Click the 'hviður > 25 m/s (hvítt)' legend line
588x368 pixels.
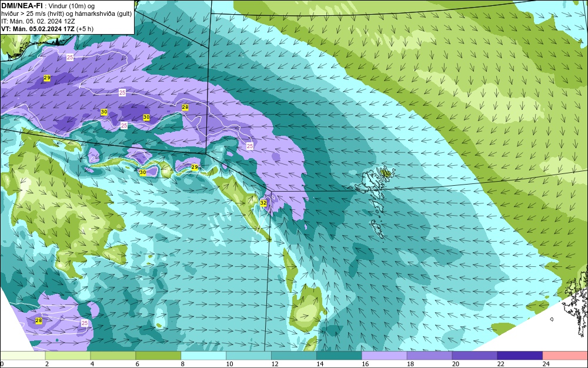coord(66,14)
